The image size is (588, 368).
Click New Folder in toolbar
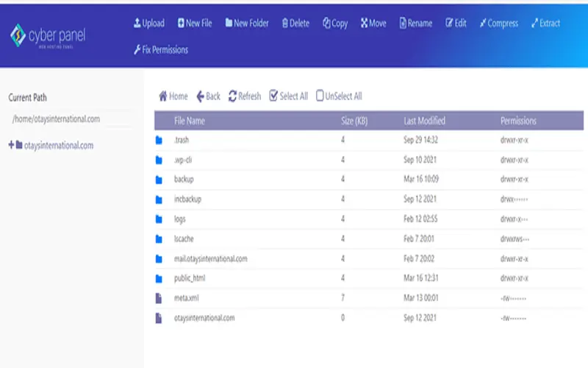tap(247, 24)
